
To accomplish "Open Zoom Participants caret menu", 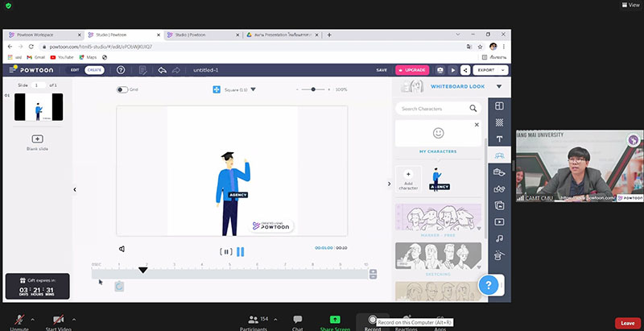I will click(275, 320).
